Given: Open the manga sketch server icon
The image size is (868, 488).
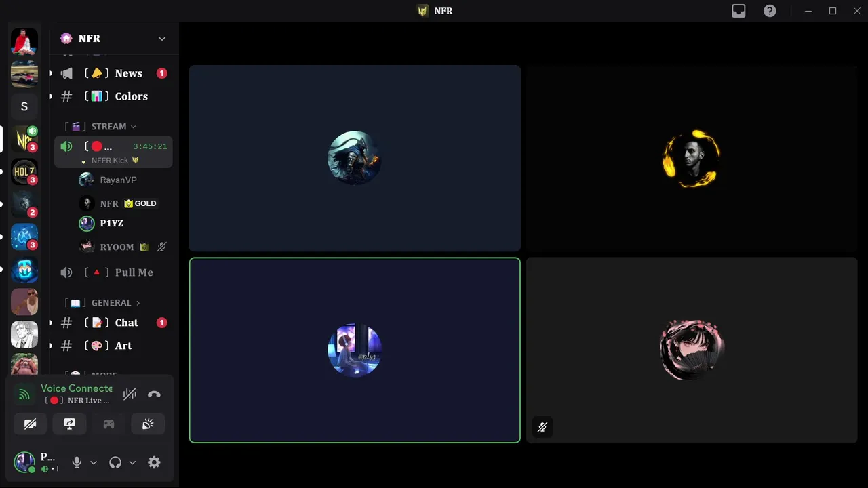Looking at the screenshot, I should coord(24,334).
